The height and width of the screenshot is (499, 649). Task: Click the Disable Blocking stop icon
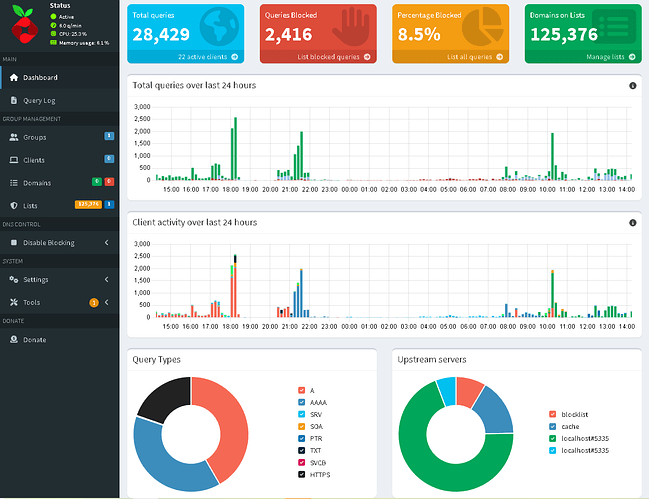point(14,242)
